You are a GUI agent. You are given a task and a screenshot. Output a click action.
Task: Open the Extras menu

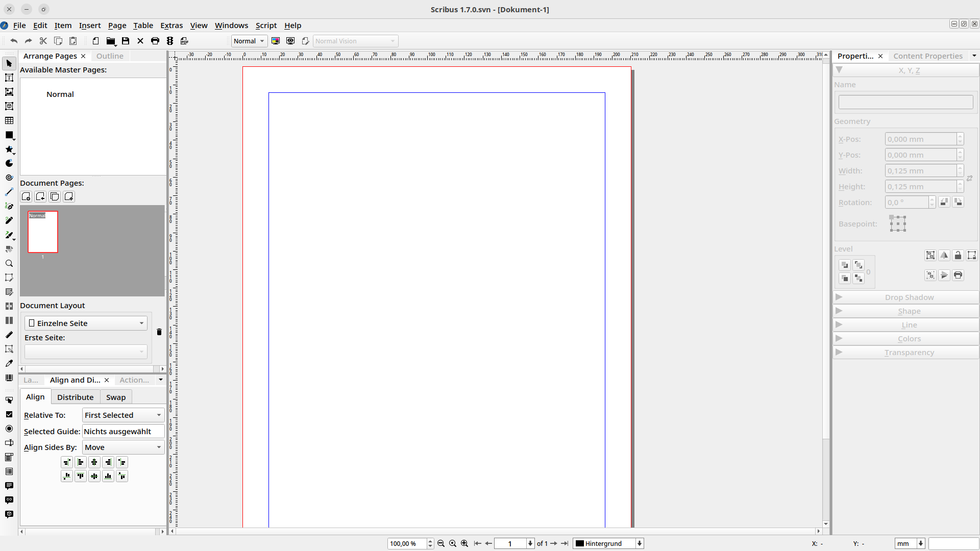(x=171, y=26)
